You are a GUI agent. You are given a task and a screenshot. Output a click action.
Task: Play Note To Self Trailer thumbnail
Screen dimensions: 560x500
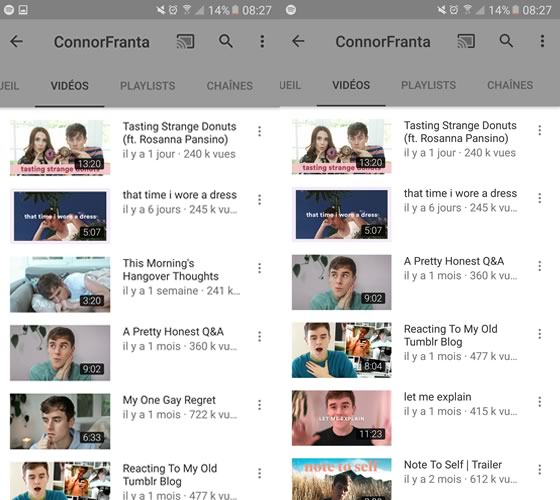pos(341,479)
